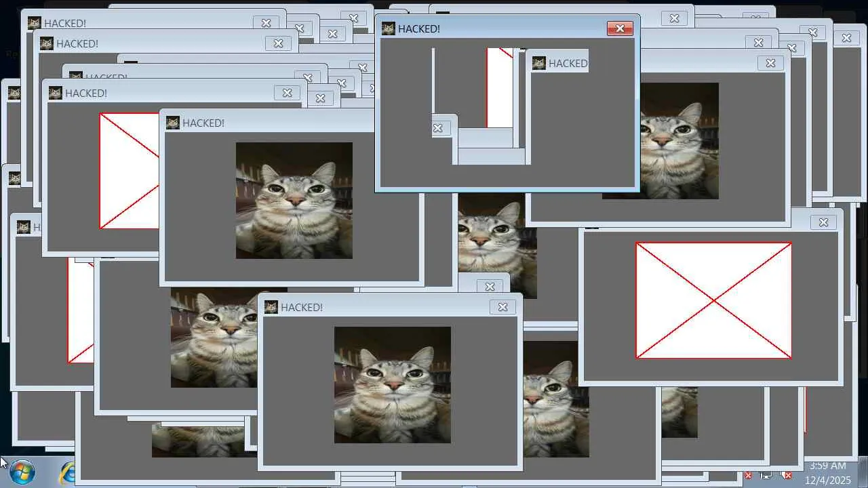
Task: Click cat photo in window directly left of active window
Action: [294, 201]
